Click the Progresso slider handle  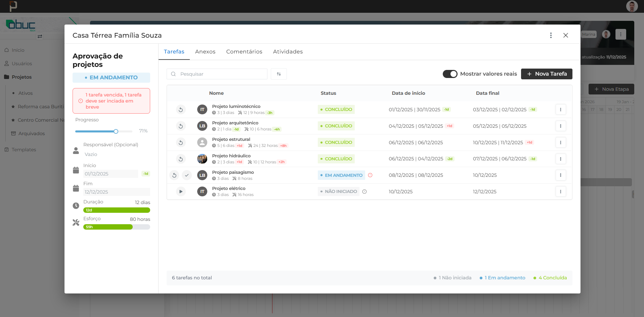click(x=116, y=131)
